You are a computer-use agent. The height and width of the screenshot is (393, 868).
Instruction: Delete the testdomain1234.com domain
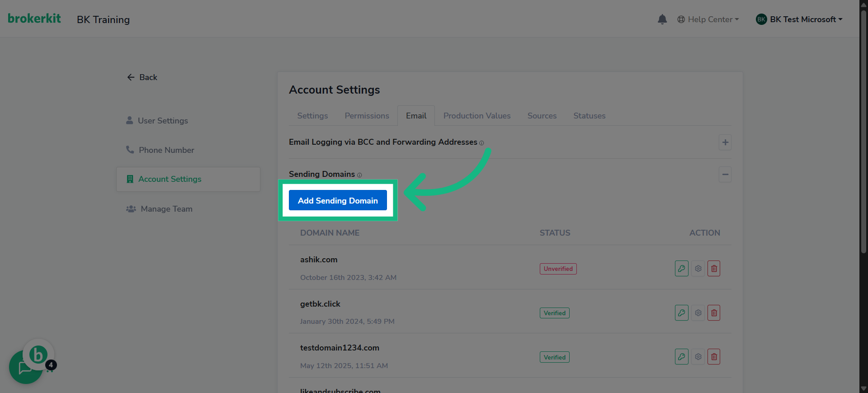(x=714, y=357)
